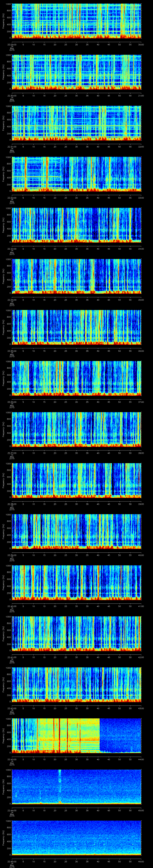The height and width of the screenshot is (868, 153).
Task: Select the "42:00" end time label
Action: click(x=141, y=657)
